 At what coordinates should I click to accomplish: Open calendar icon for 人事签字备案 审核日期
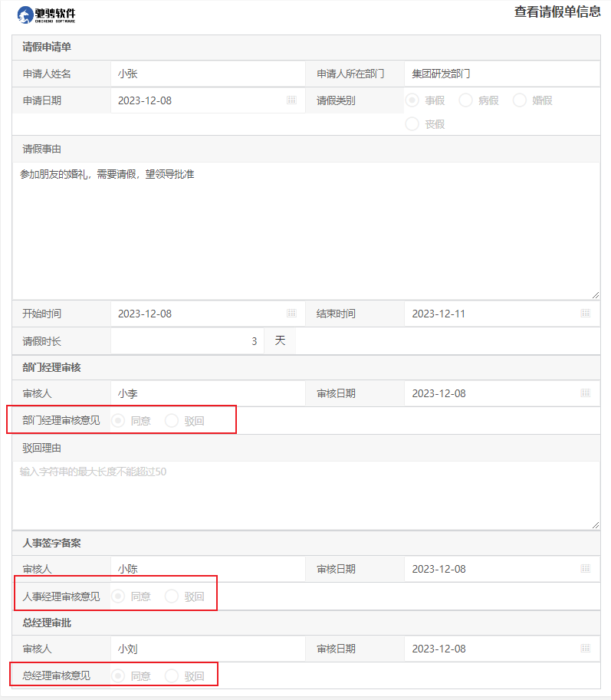click(x=586, y=569)
